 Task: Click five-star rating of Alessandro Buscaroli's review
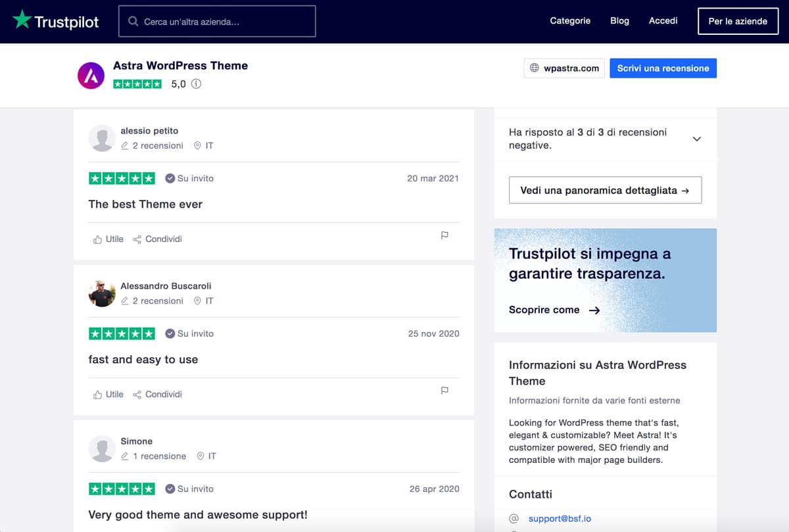pyautogui.click(x=122, y=333)
